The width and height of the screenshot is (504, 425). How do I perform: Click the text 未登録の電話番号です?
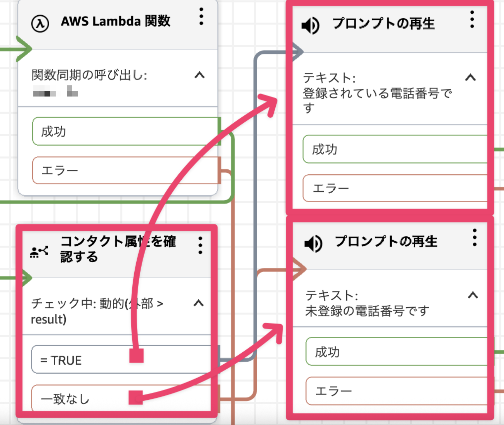pos(367,311)
